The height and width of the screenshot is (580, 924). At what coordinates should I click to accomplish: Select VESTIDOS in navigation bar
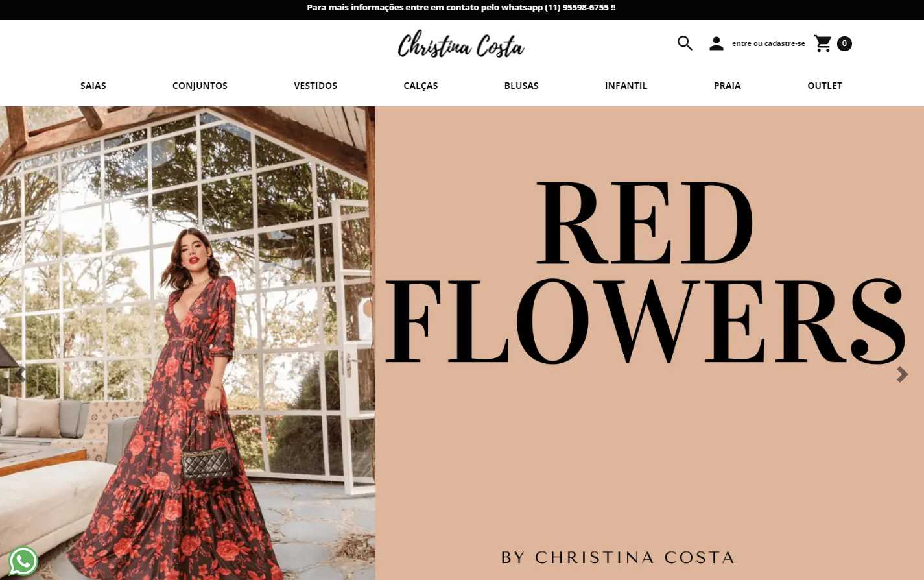[x=316, y=86]
